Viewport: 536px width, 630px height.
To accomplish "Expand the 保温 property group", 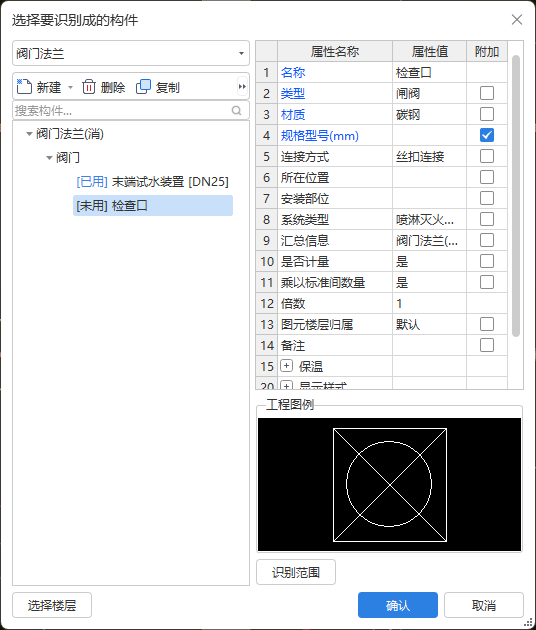I will coord(286,366).
